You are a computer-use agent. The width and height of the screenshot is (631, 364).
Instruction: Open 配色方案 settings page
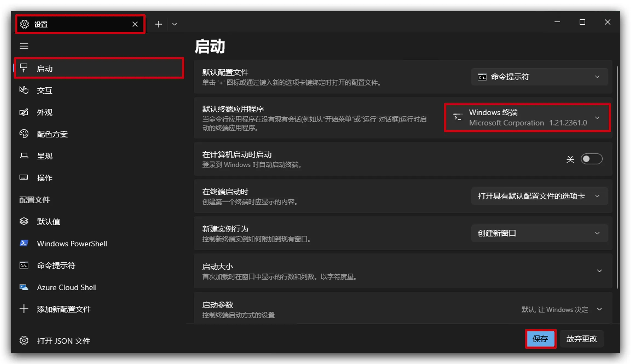(x=99, y=134)
